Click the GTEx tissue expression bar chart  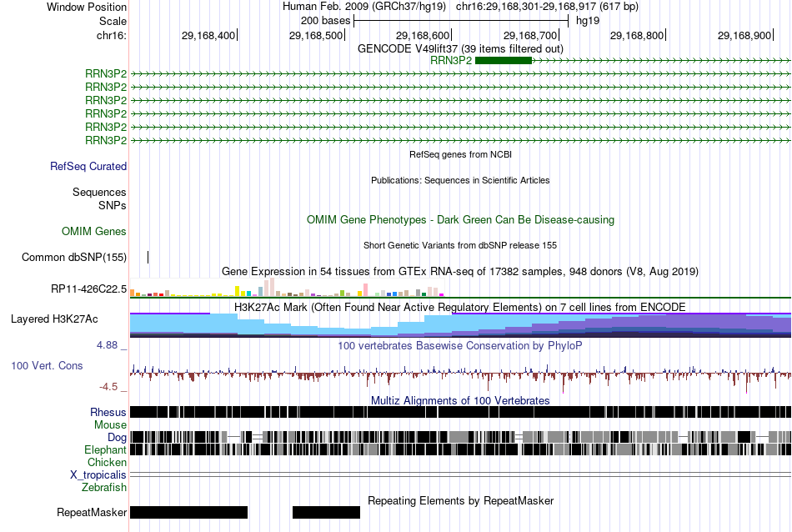(x=287, y=287)
